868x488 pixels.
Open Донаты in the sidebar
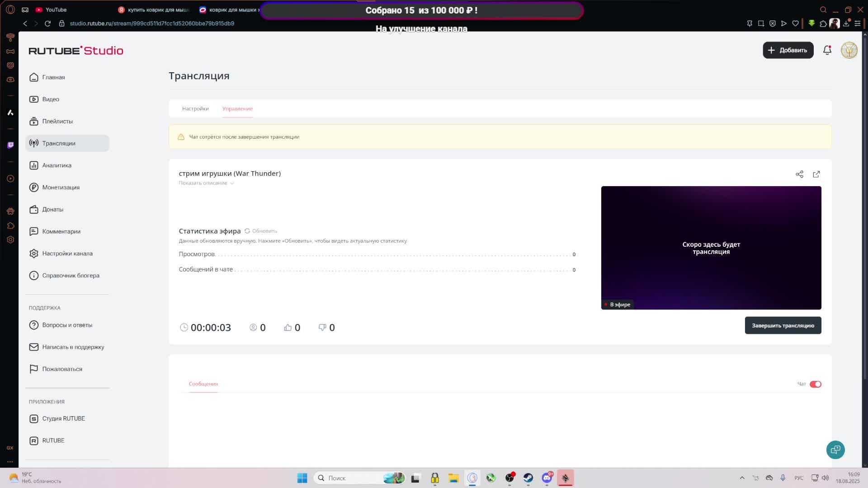click(52, 209)
